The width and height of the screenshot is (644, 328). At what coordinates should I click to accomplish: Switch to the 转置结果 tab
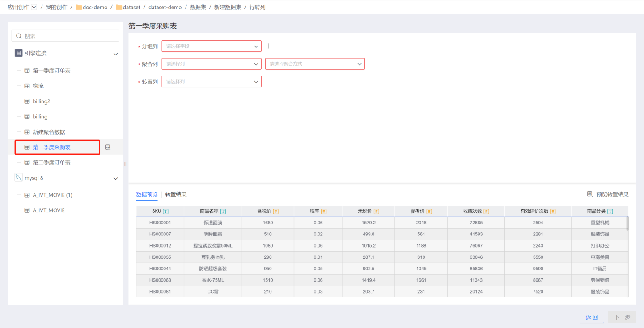pos(176,194)
